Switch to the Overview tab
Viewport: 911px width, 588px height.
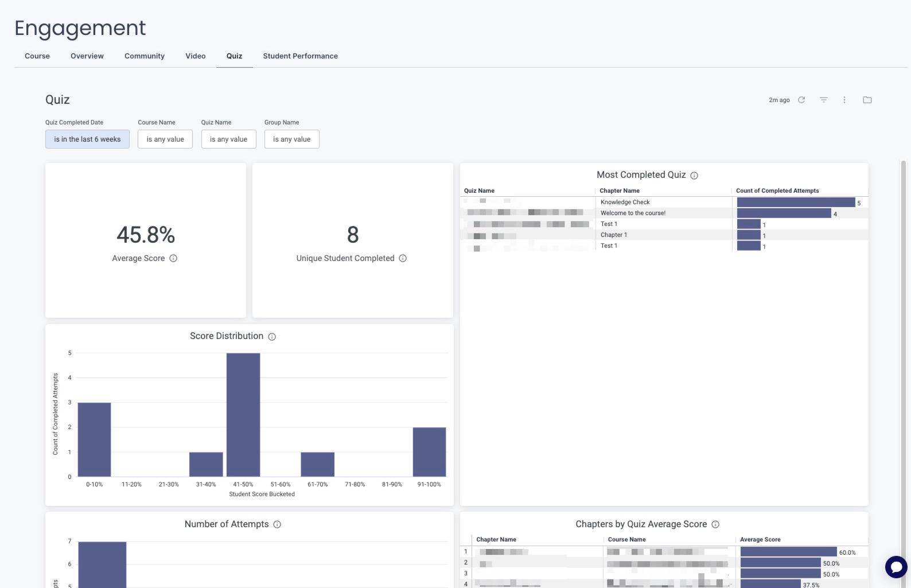pyautogui.click(x=87, y=56)
